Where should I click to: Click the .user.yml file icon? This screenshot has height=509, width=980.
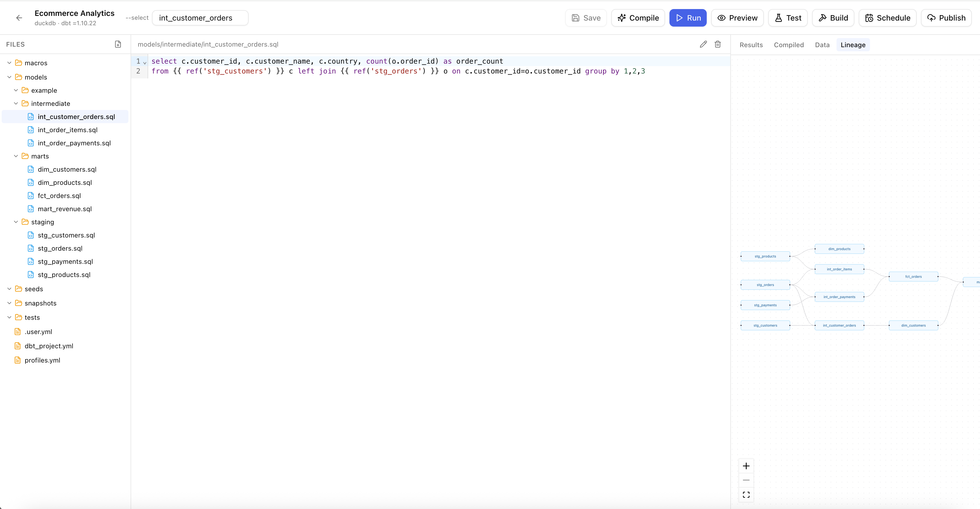(x=18, y=332)
